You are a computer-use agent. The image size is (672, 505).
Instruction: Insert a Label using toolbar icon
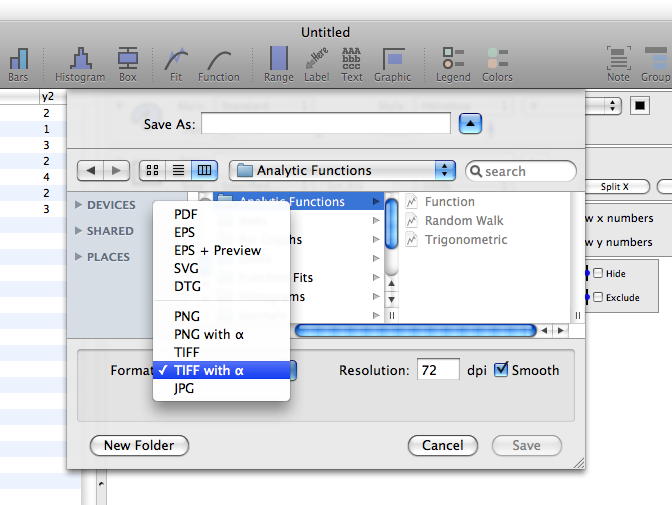pyautogui.click(x=317, y=60)
